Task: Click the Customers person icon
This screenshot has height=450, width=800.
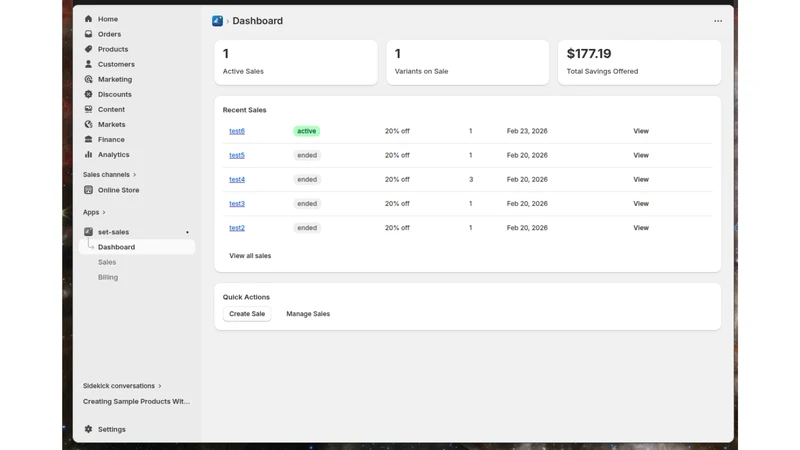Action: pos(88,64)
